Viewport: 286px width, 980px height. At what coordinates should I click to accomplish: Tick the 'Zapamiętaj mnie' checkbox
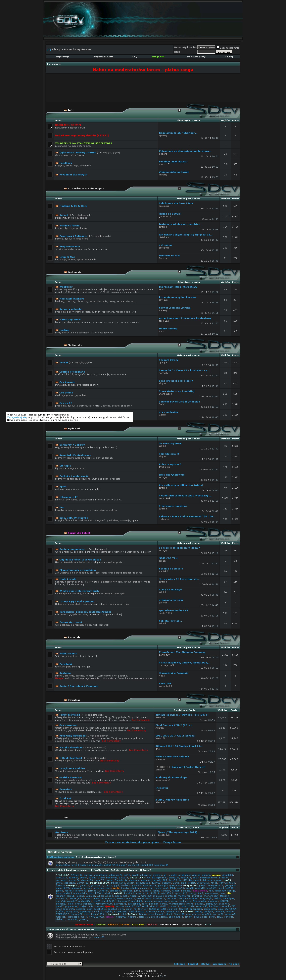coord(218,47)
